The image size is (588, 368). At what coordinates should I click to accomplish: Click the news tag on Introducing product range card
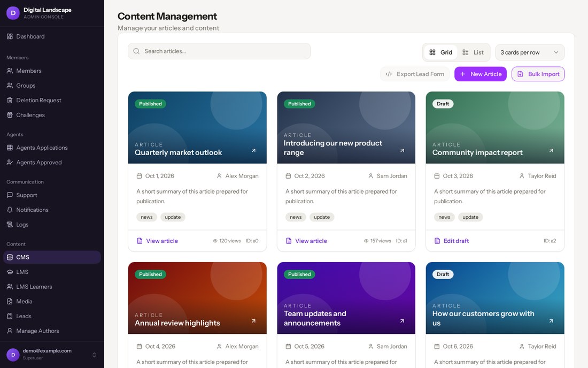click(296, 217)
